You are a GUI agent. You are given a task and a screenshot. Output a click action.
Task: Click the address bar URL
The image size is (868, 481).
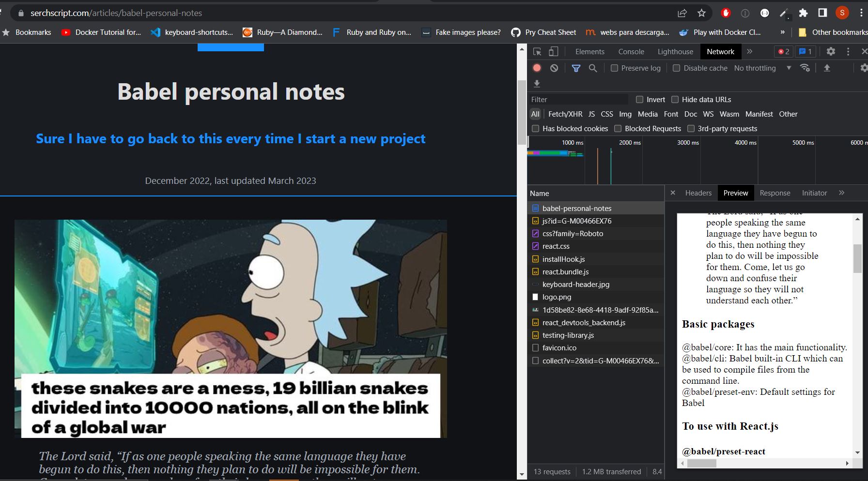pyautogui.click(x=116, y=13)
